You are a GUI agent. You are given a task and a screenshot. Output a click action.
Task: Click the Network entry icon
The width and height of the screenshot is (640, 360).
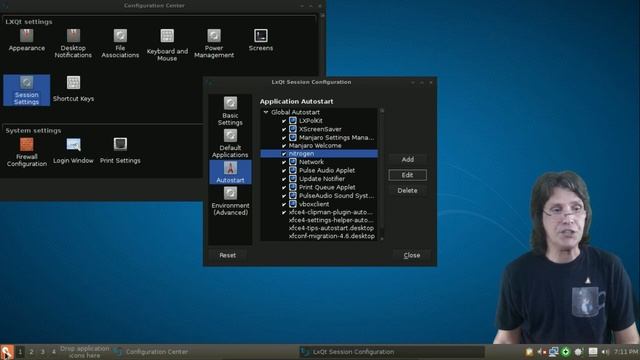pos(293,162)
